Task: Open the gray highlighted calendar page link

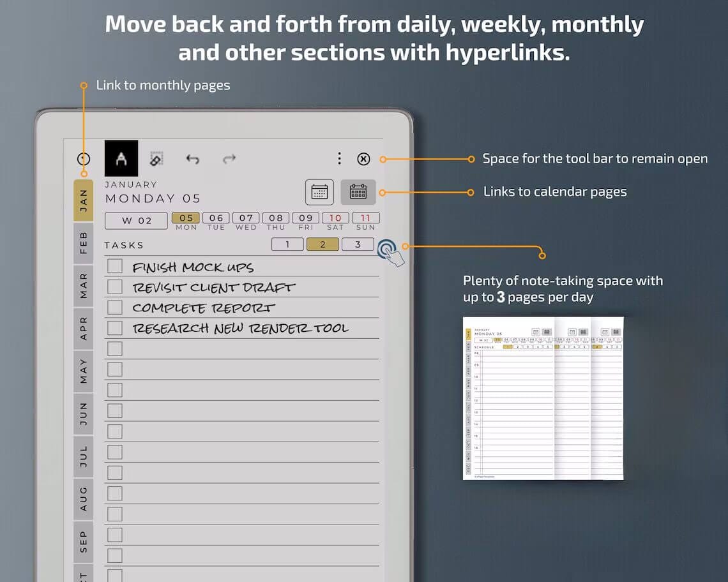Action: [358, 191]
